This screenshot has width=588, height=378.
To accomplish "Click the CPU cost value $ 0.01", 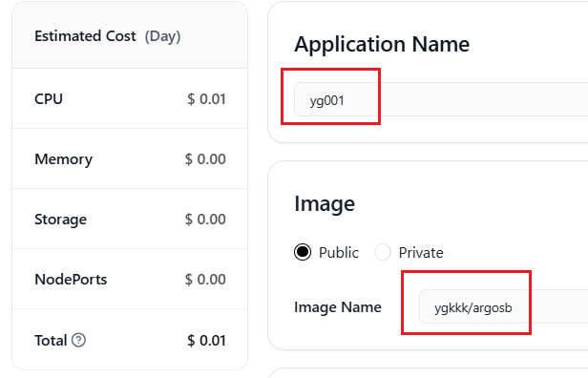I will click(206, 99).
